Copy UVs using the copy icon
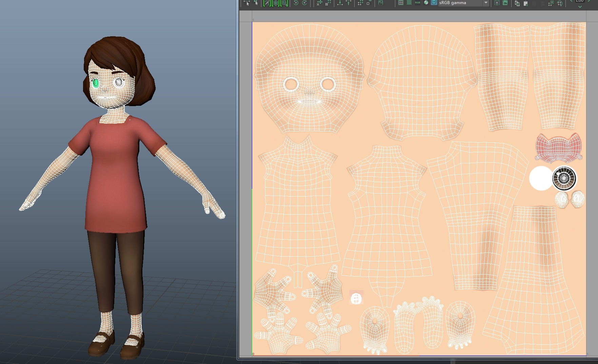This screenshot has width=598, height=364. click(518, 3)
